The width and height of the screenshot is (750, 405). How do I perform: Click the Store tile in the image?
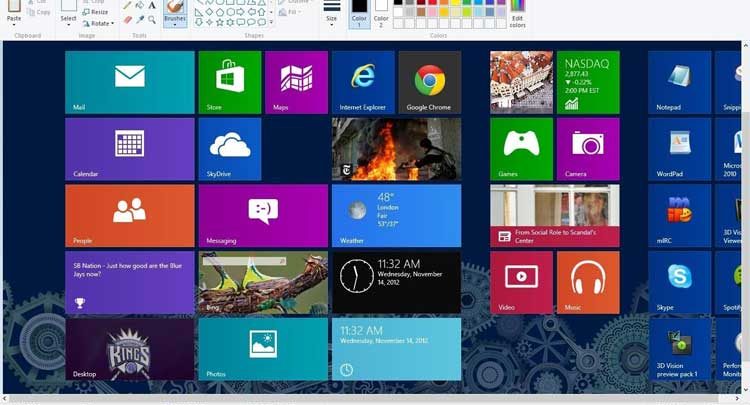(230, 82)
